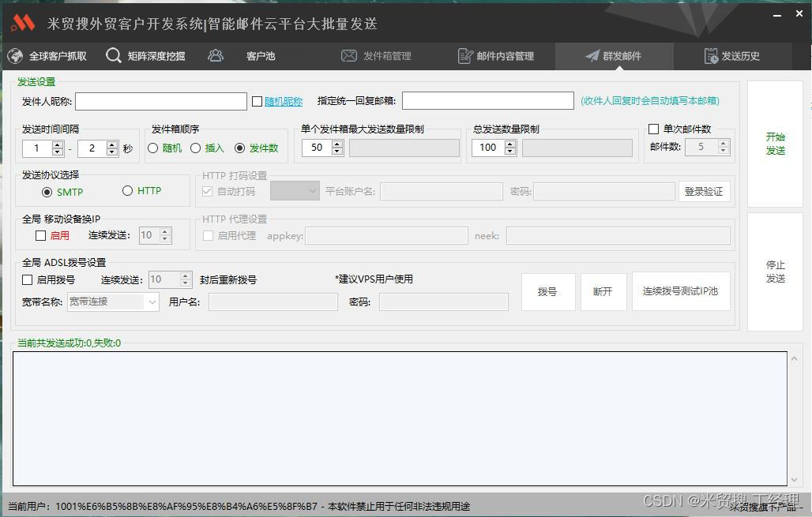Screen dimensions: 812x517
Task: Enable the 随机昵称 checkbox
Action: 257,102
